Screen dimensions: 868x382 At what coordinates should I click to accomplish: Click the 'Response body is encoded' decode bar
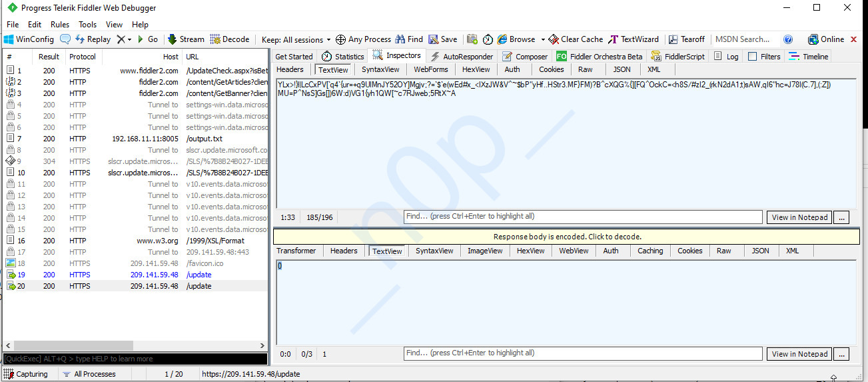(566, 237)
